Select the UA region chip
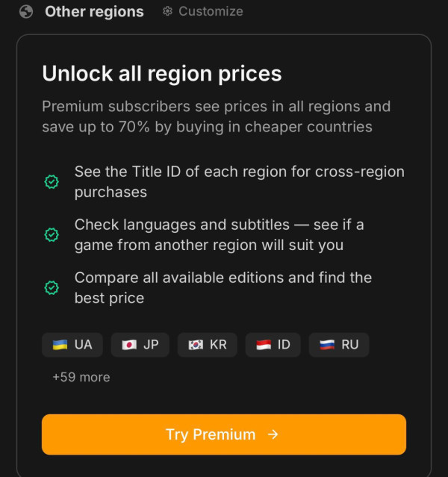448x477 pixels. (x=72, y=345)
